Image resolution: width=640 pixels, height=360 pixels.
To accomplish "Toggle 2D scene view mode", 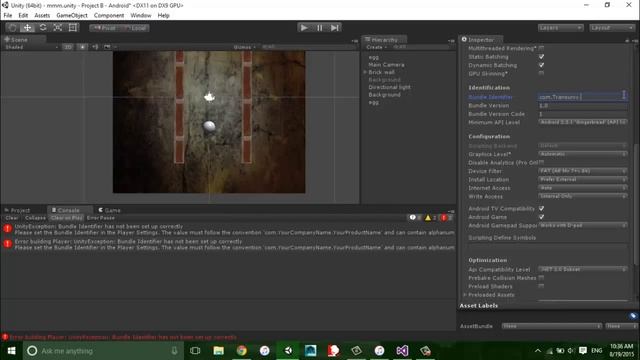I will [68, 47].
